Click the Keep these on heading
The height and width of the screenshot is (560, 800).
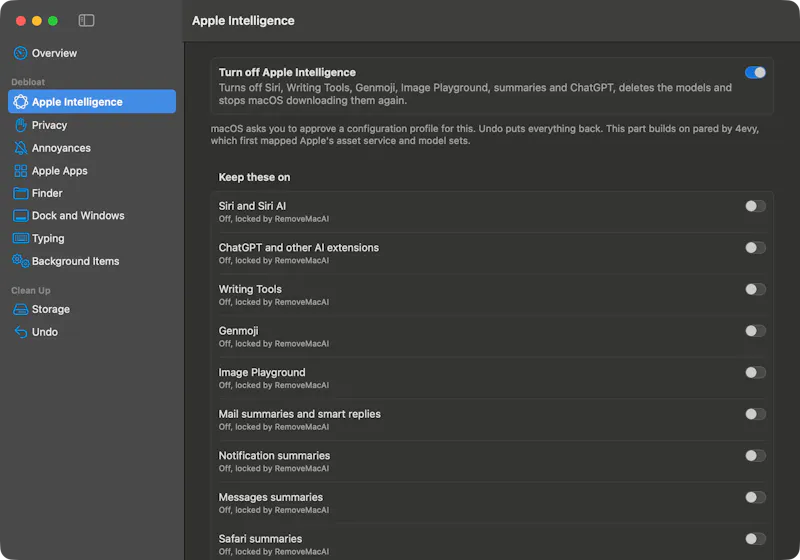point(254,177)
